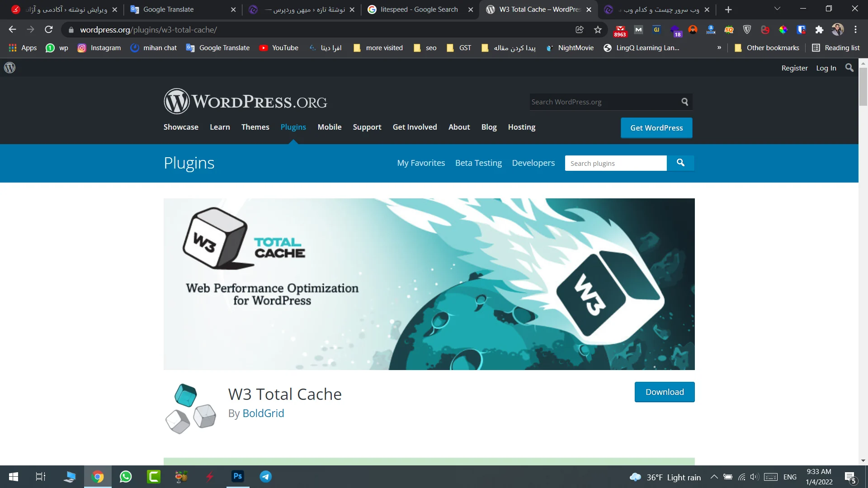Screen dimensions: 868x488
Task: Open the Developers link
Action: (x=533, y=163)
